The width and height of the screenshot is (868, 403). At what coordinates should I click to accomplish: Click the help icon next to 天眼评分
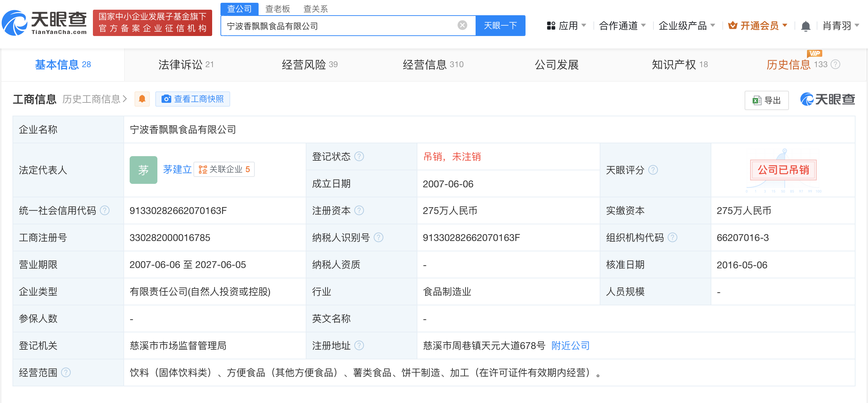click(x=653, y=170)
